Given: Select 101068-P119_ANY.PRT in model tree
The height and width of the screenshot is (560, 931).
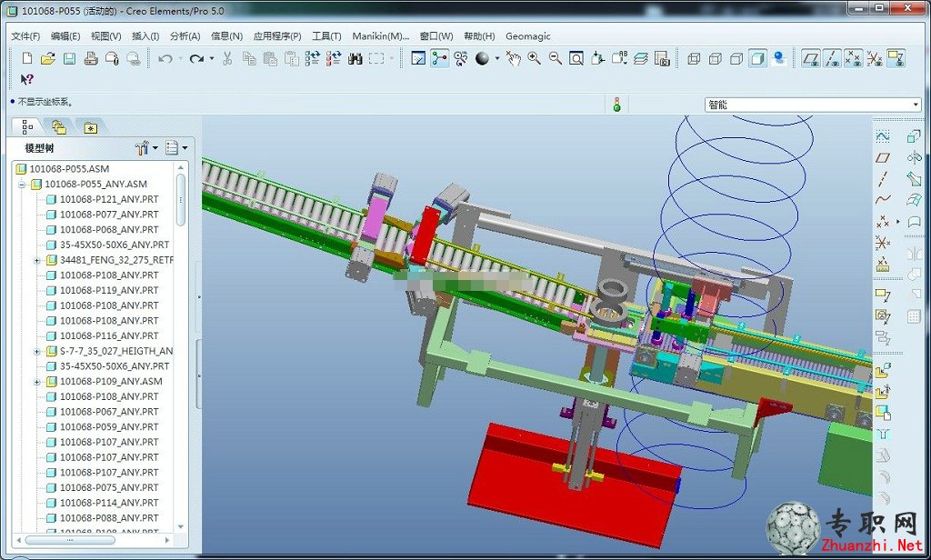Looking at the screenshot, I should [x=109, y=290].
